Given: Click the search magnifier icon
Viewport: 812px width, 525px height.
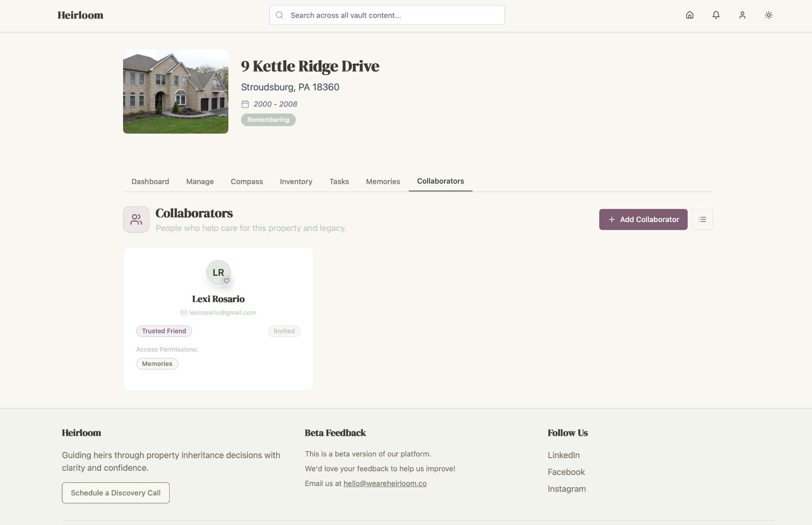Looking at the screenshot, I should point(280,15).
